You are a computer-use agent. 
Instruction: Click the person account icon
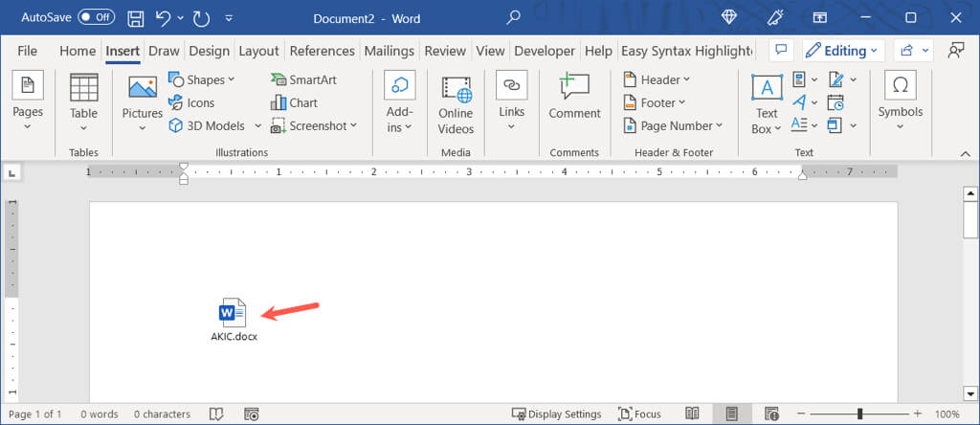[956, 51]
